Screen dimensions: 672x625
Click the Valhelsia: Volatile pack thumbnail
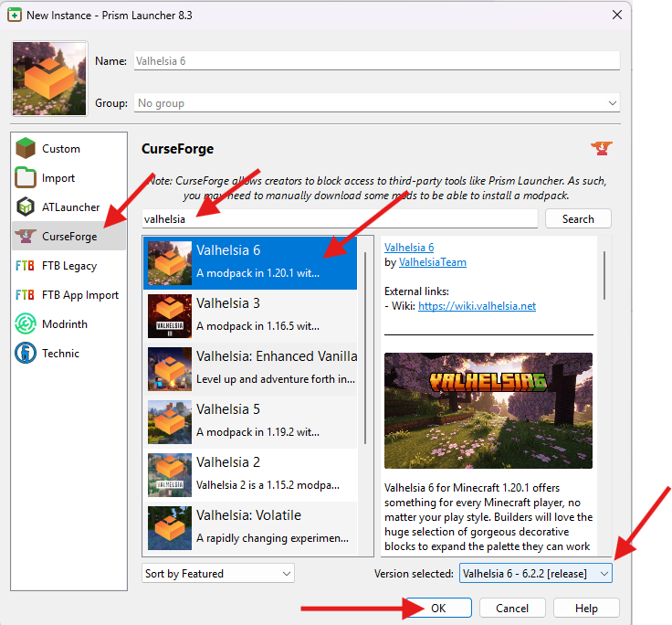tap(170, 528)
